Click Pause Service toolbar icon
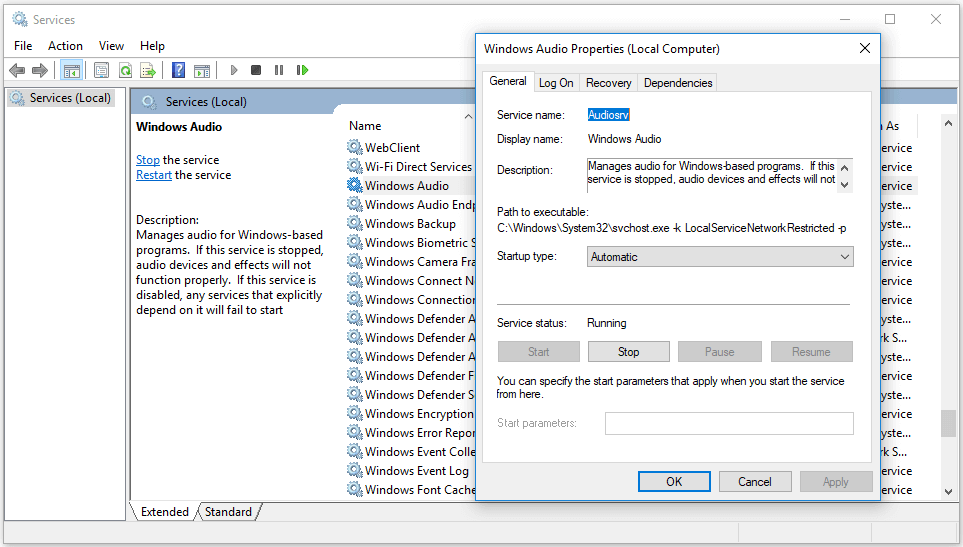This screenshot has width=963, height=547. (x=279, y=71)
